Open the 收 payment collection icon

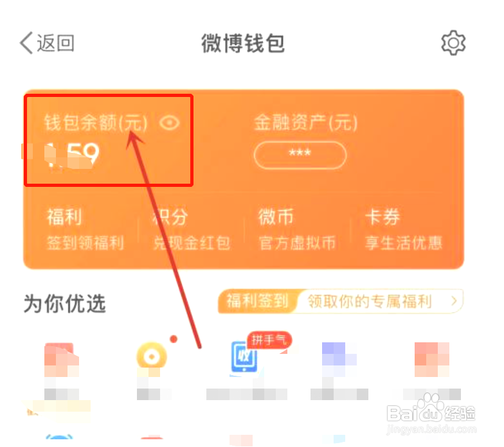[244, 357]
